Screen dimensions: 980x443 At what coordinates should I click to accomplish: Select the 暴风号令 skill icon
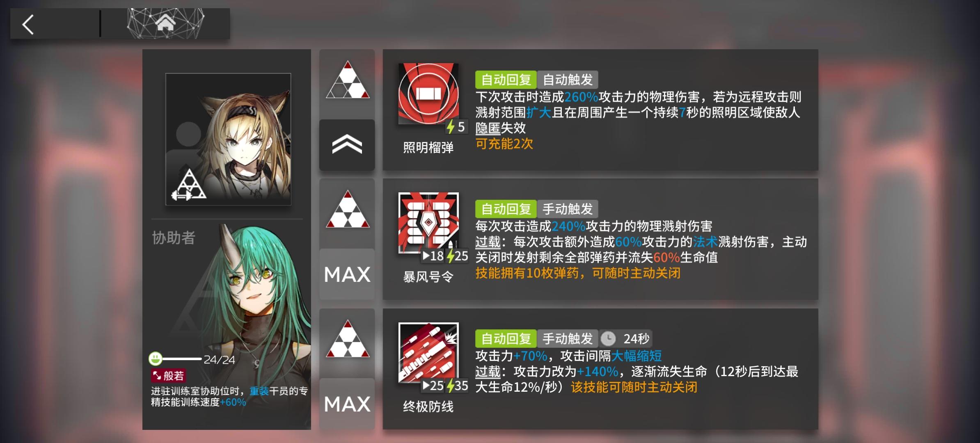pos(428,223)
